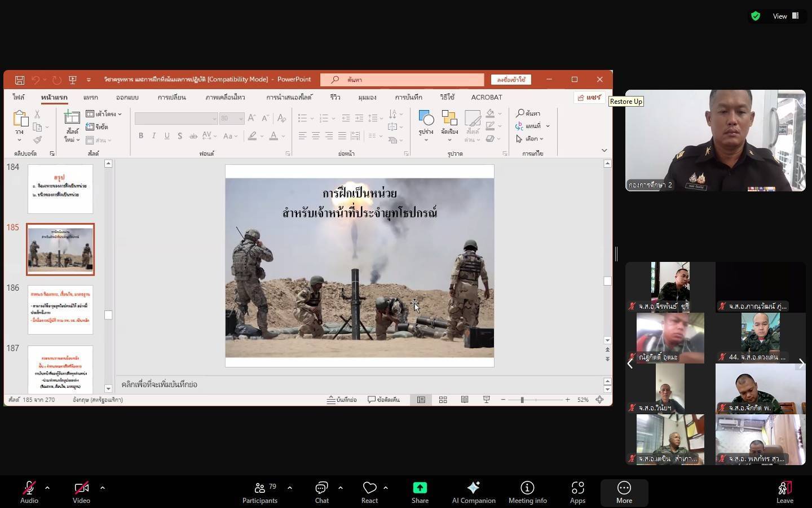Select slide 186 thumbnail
Image resolution: width=812 pixels, height=508 pixels.
60,309
